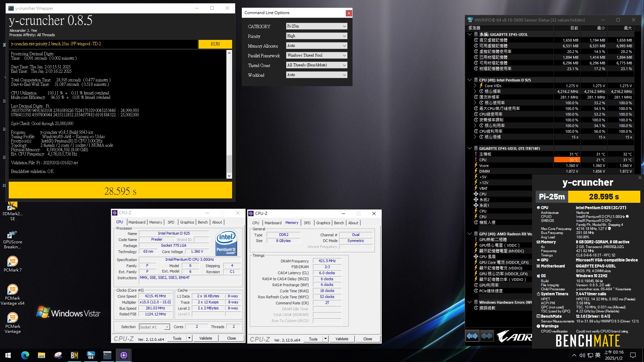Image resolution: width=644 pixels, height=362 pixels.
Task: Collapse GPU [#0] AMD Radeon RX group
Action: (470, 234)
